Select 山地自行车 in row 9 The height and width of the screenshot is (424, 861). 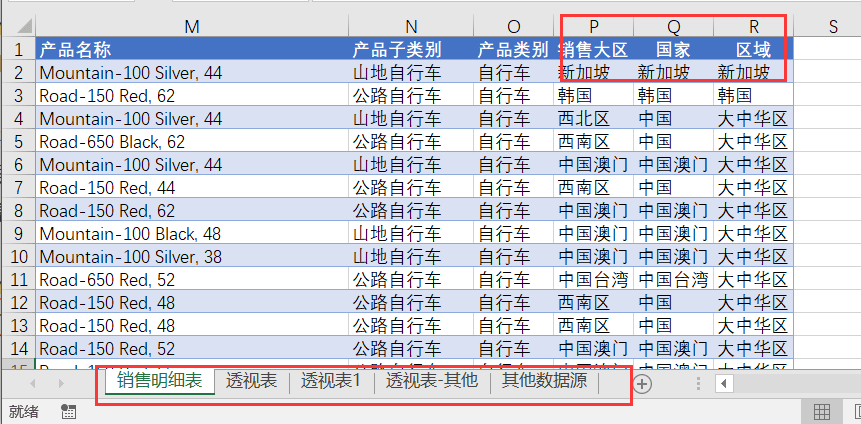[x=411, y=234]
